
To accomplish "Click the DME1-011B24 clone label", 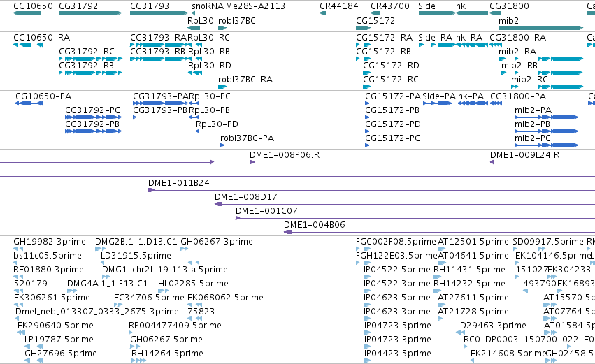I will 179,183.
